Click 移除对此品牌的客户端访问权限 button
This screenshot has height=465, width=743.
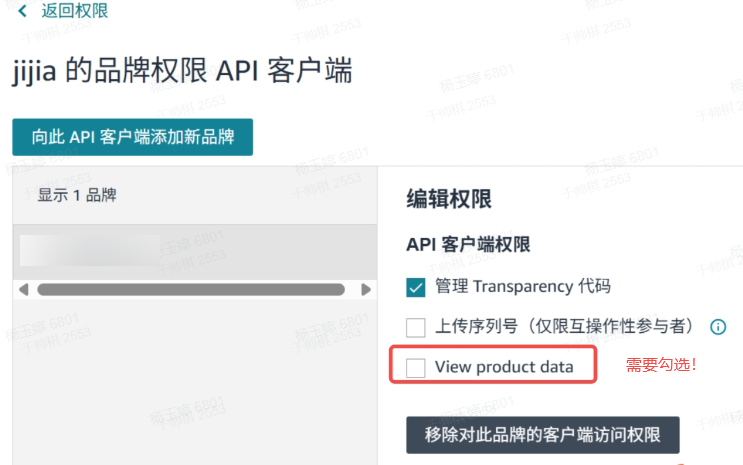543,435
